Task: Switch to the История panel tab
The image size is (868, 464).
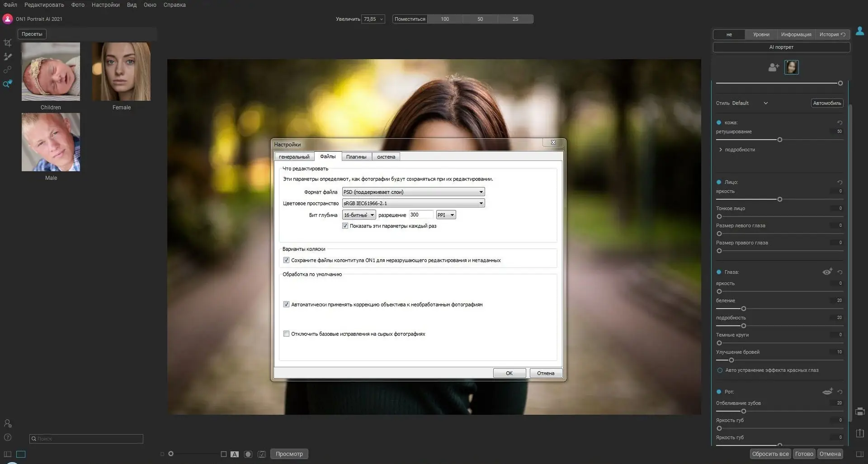Action: pyautogui.click(x=832, y=34)
